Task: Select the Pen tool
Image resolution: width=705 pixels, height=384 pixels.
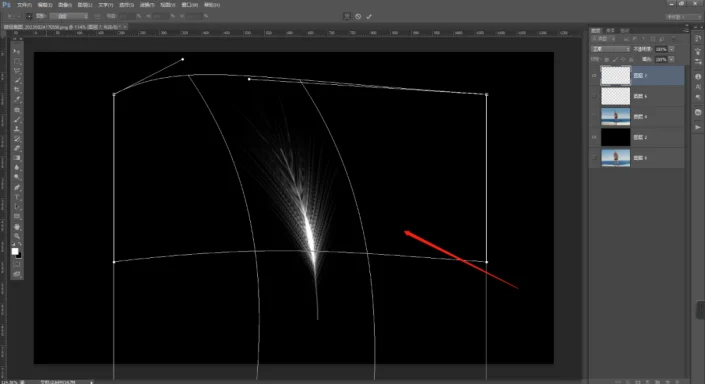Action: (17, 188)
